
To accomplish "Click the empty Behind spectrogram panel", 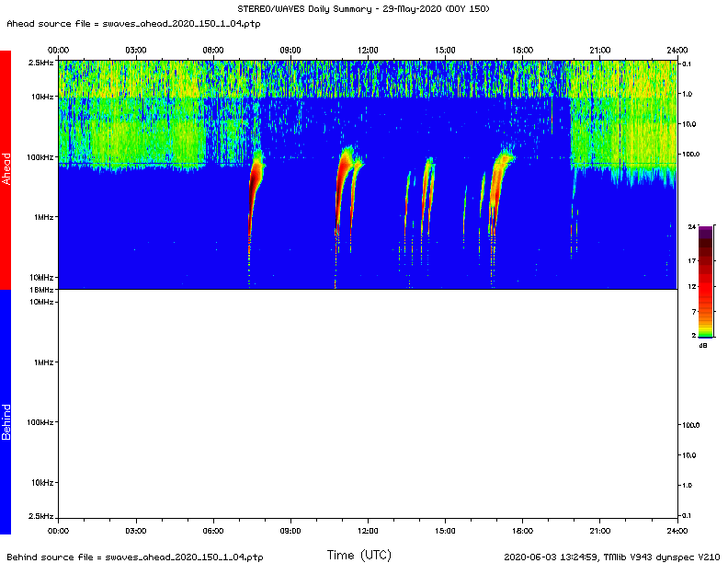I will (x=368, y=404).
